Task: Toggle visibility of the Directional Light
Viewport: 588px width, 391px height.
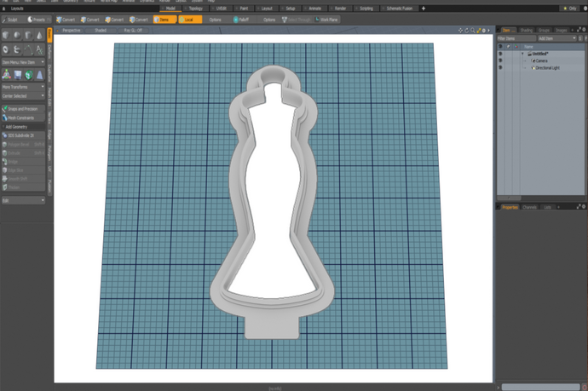Action: 500,67
